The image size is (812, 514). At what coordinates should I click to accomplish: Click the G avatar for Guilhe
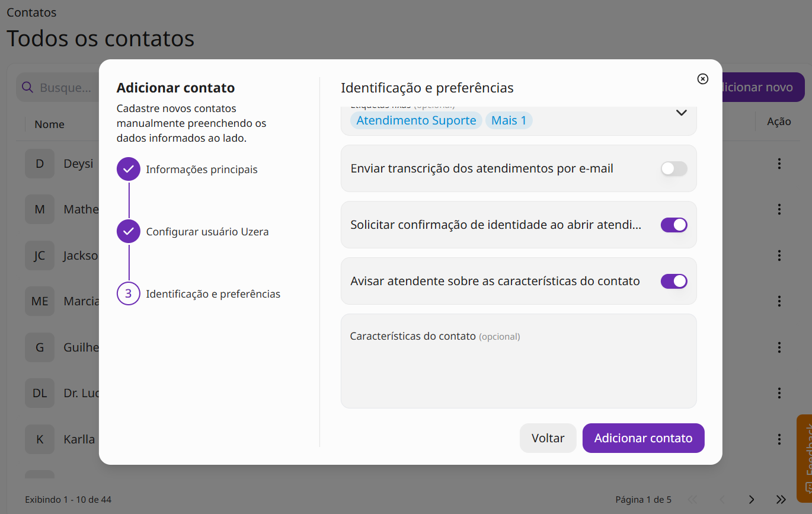click(x=40, y=347)
